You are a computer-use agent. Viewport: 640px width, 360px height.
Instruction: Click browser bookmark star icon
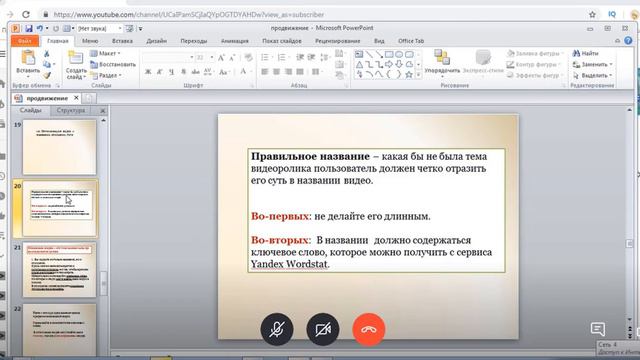coord(592,14)
